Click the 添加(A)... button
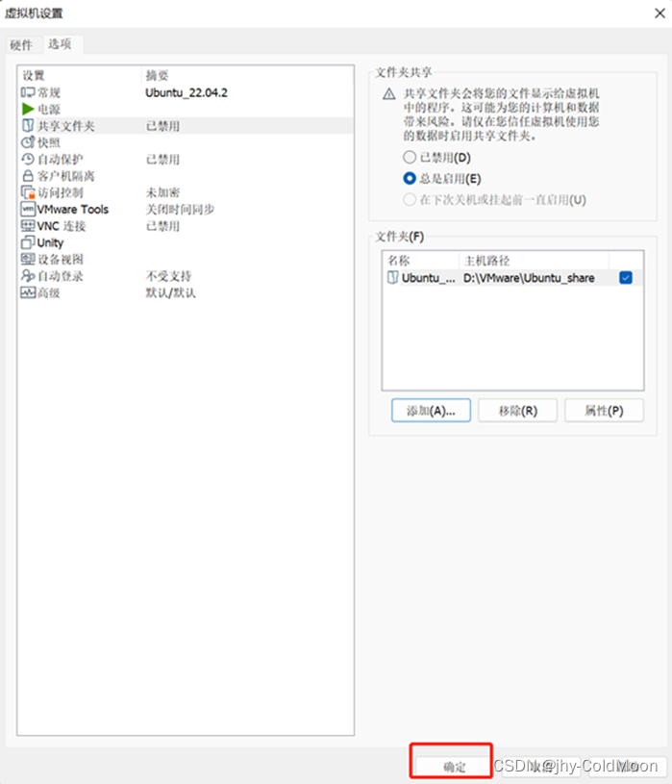672x784 pixels. [431, 411]
